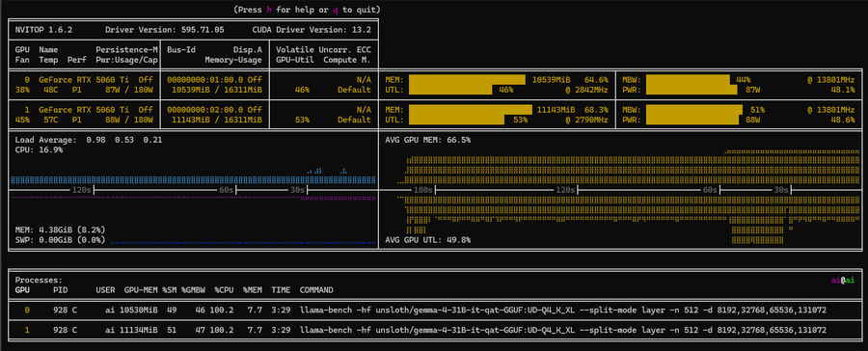Screen dimensions: 868x351
Task: Click the 30s marker on CPU graph
Action: coord(297,189)
